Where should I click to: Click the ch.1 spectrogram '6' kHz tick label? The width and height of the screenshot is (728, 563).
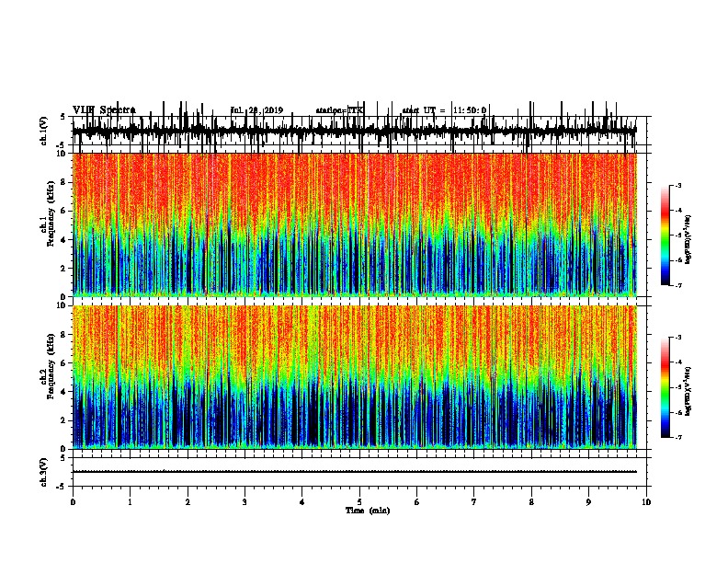point(64,212)
